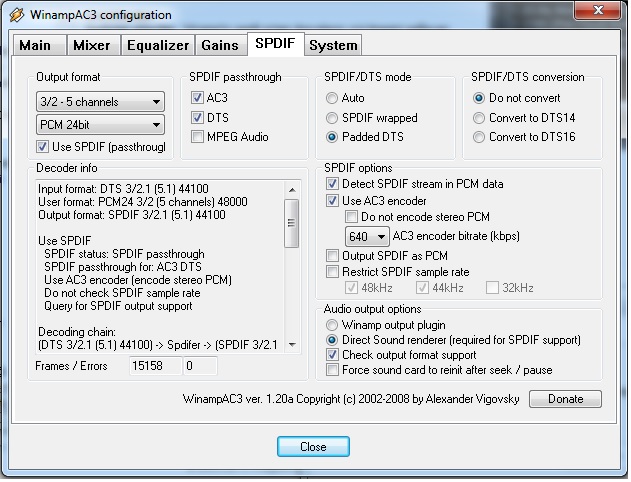
Task: Click the 'Decoding chain:' line
Action: [x=77, y=332]
